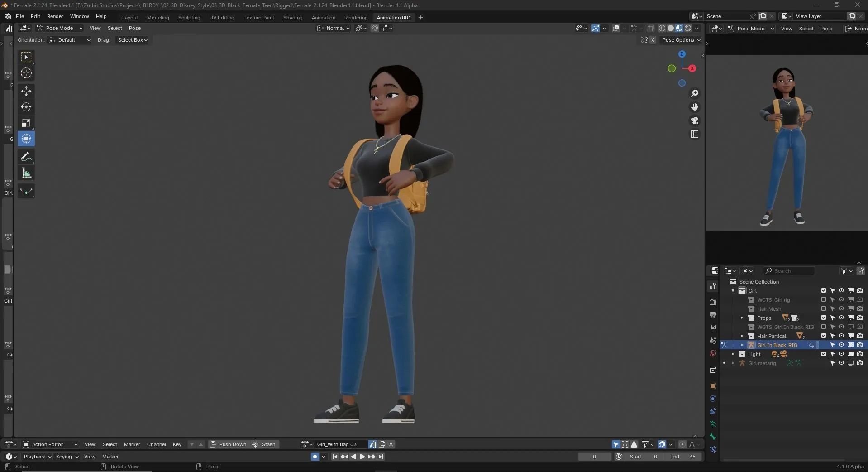Select the Measure tool
The width and height of the screenshot is (868, 472).
(x=26, y=173)
